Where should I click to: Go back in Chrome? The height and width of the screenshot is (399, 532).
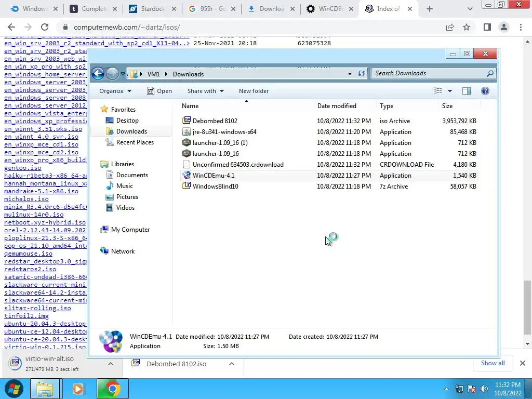(x=11, y=27)
